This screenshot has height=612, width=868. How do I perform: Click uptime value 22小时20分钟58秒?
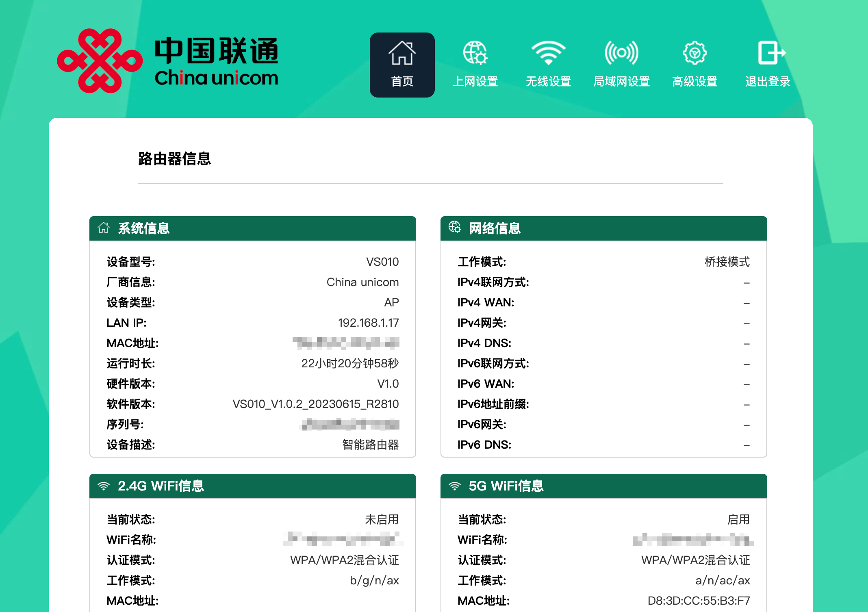point(350,363)
